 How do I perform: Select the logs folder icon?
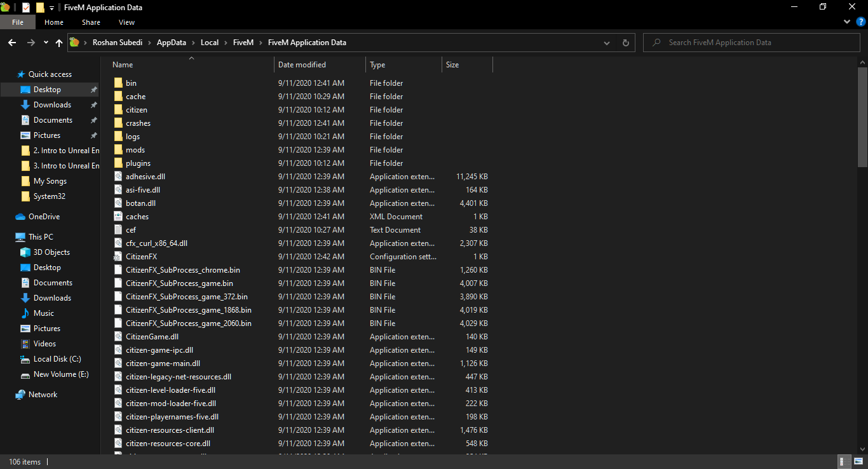[118, 137]
